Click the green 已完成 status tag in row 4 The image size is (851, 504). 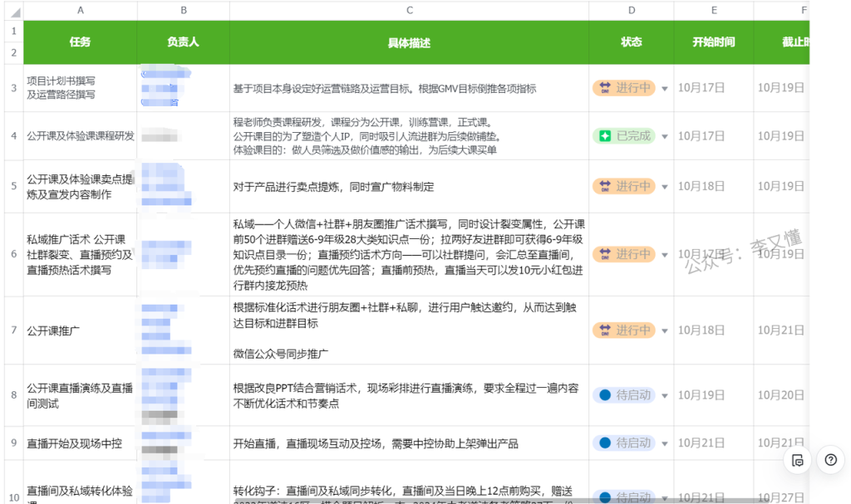click(x=623, y=135)
